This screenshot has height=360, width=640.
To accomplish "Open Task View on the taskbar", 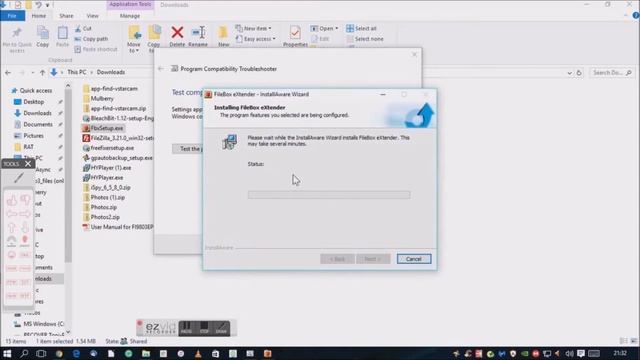I will (x=41, y=353).
